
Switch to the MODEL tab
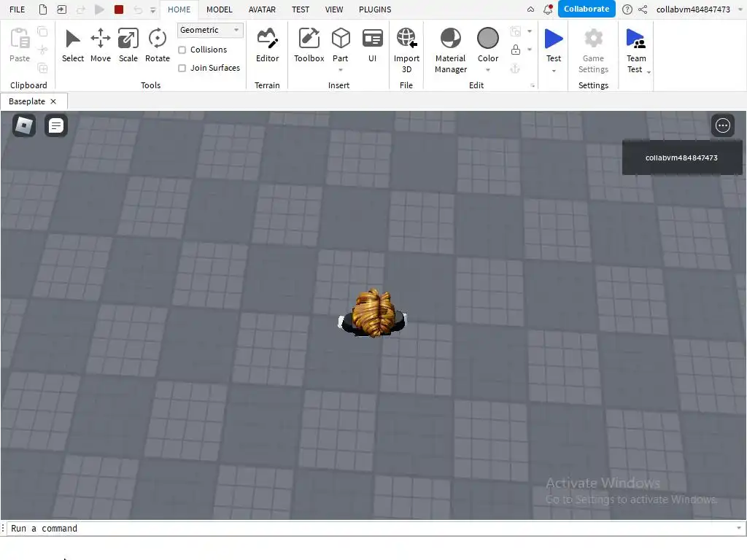pos(219,9)
